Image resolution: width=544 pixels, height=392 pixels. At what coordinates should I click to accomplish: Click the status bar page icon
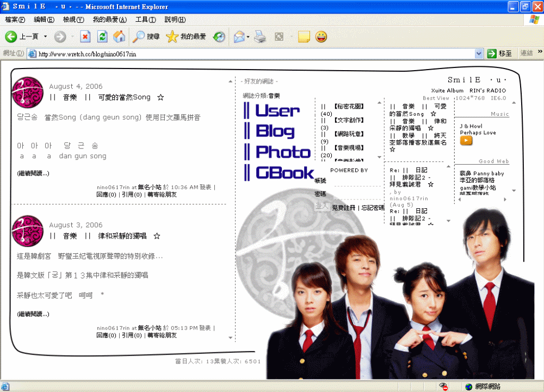pyautogui.click(x=5, y=387)
